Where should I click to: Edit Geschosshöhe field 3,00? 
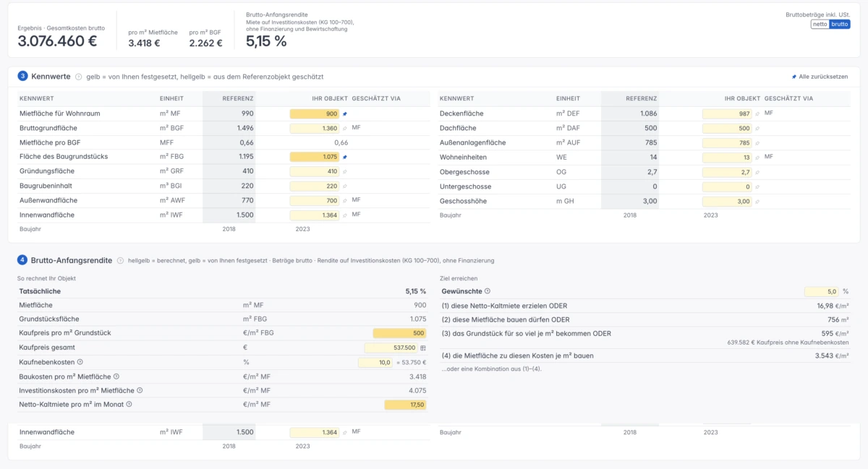(x=727, y=201)
